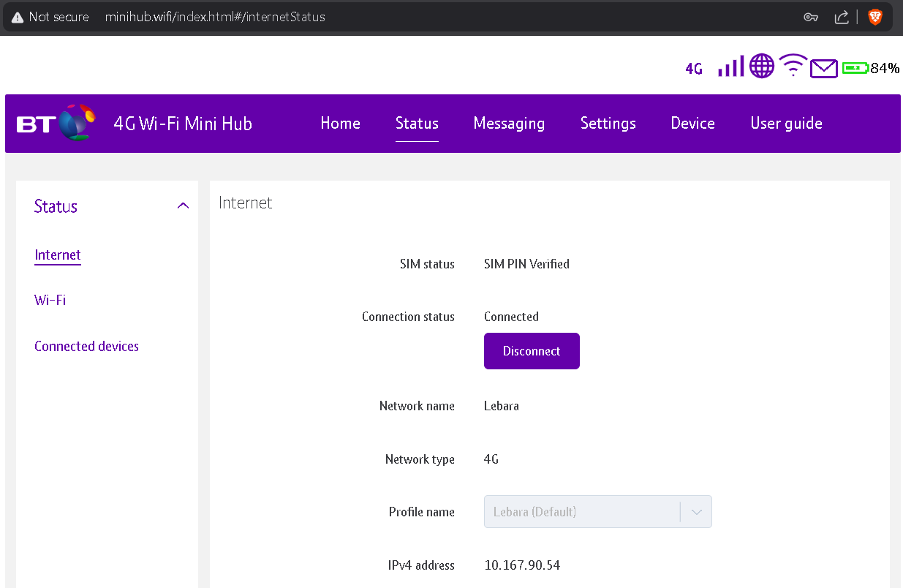Viewport: 903px width, 588px height.
Task: Click the battery level icon
Action: click(x=855, y=68)
